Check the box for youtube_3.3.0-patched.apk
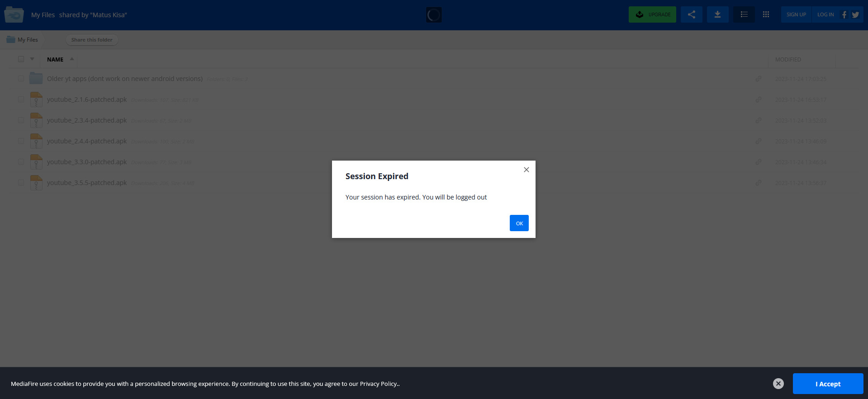Screen dimensions: 868x399 (21, 161)
